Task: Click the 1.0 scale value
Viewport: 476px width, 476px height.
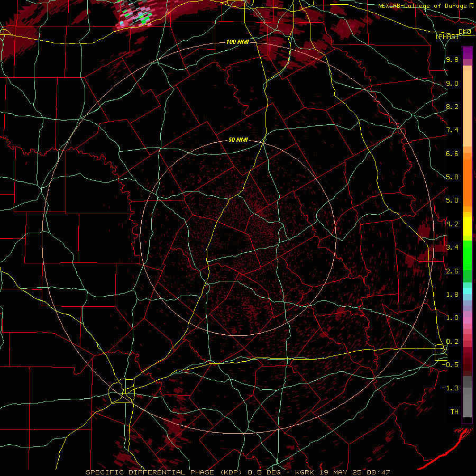Action: [452, 318]
